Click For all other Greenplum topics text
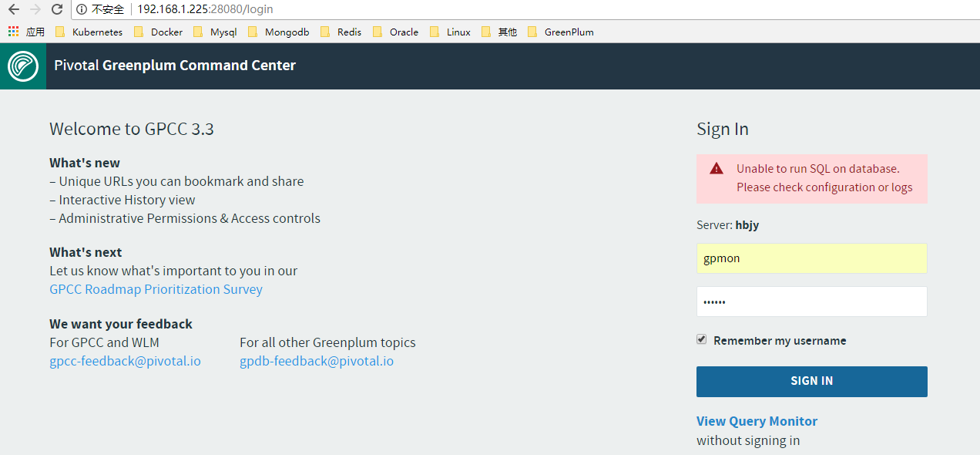The image size is (980, 455). click(327, 342)
